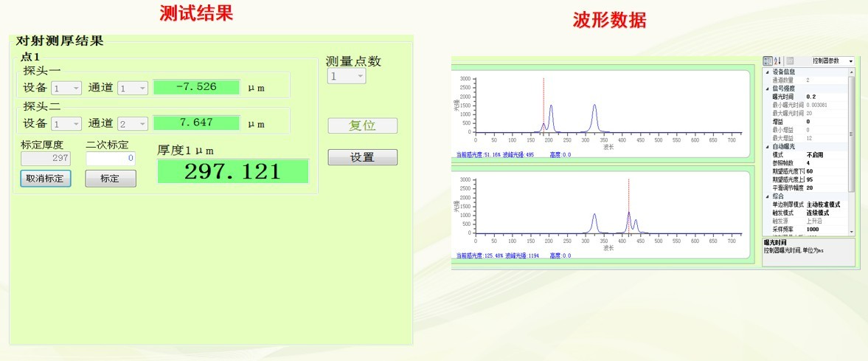Collapse the 自动曝光 property group
The height and width of the screenshot is (361, 868).
click(765, 146)
